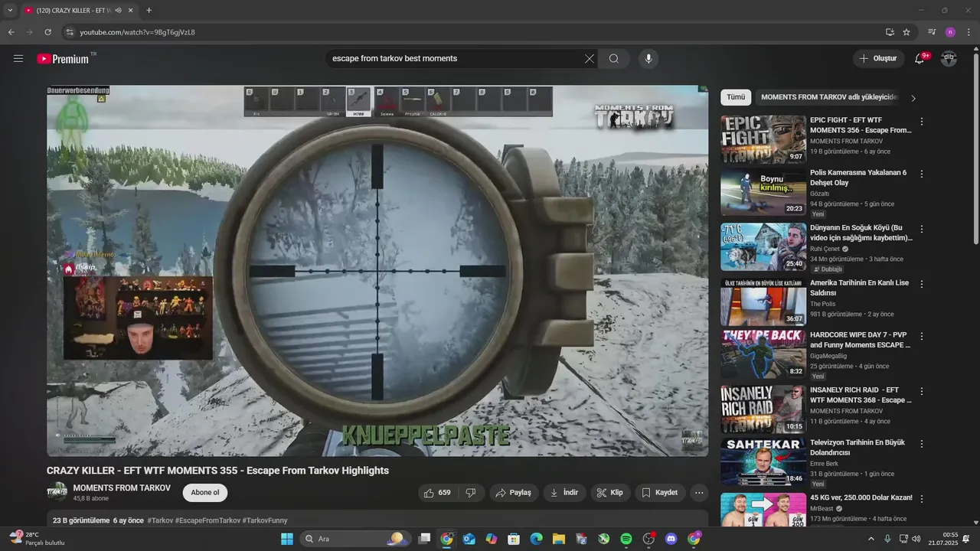This screenshot has height=551, width=980.
Task: Open Spotify from the taskbar
Action: point(626,539)
